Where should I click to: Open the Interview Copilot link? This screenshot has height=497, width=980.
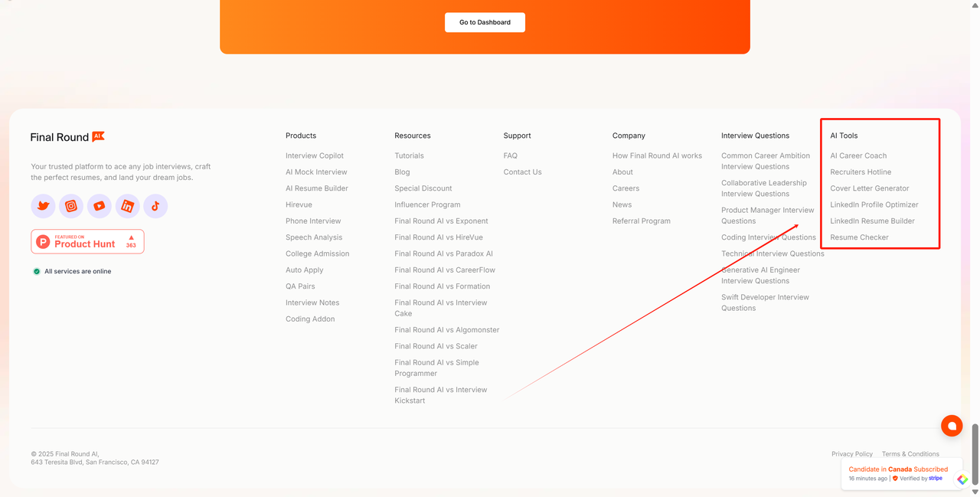[x=314, y=155]
